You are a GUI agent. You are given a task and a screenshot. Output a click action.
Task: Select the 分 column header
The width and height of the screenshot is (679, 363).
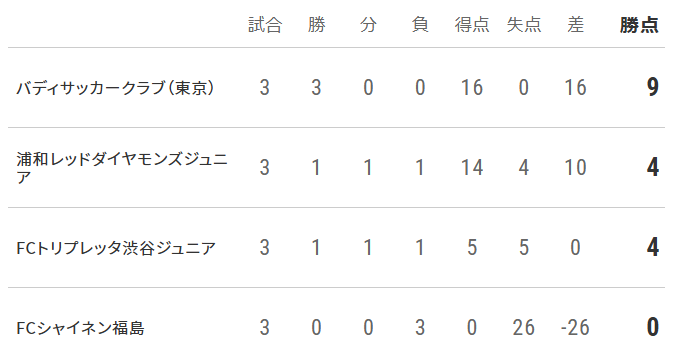[368, 25]
